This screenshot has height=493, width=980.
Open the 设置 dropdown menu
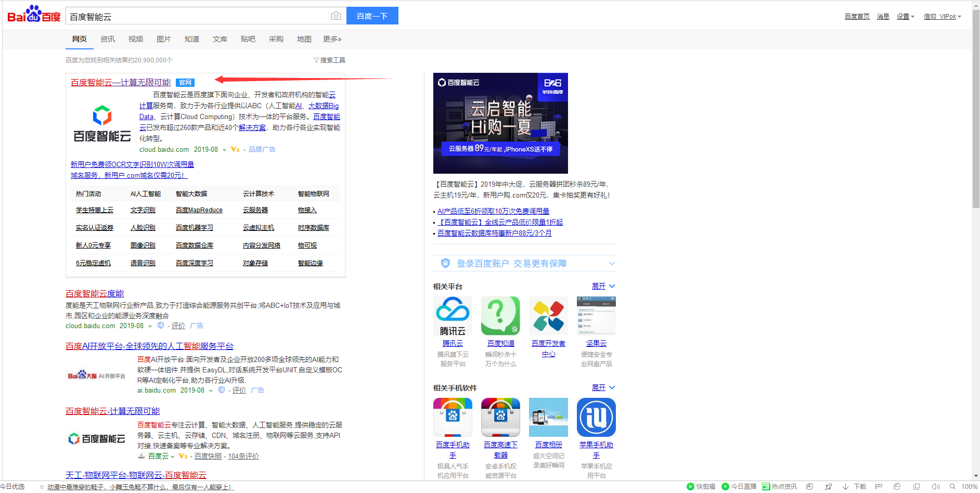[x=905, y=17]
